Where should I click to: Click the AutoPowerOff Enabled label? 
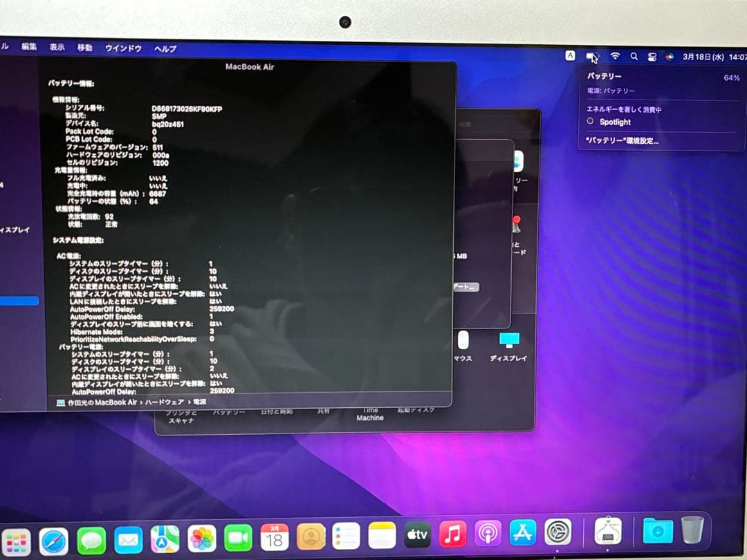click(x=107, y=316)
